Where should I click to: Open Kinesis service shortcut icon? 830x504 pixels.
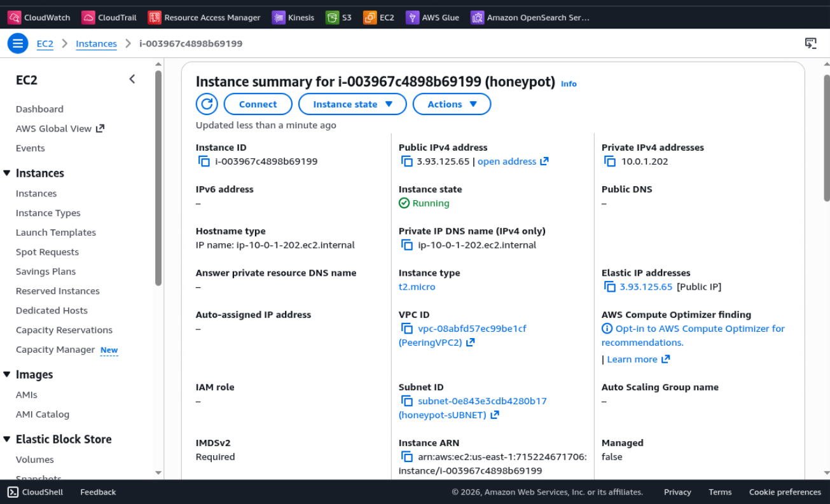point(279,18)
